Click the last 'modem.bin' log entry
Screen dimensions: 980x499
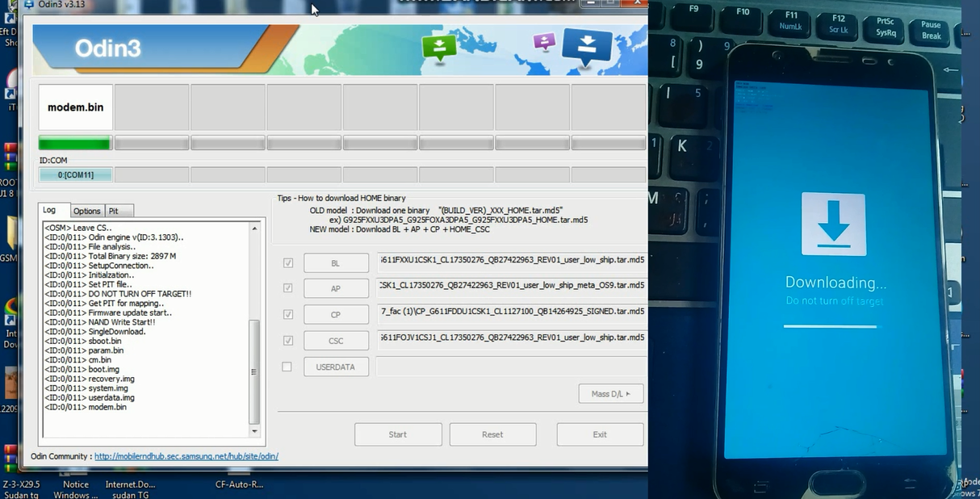[x=86, y=407]
